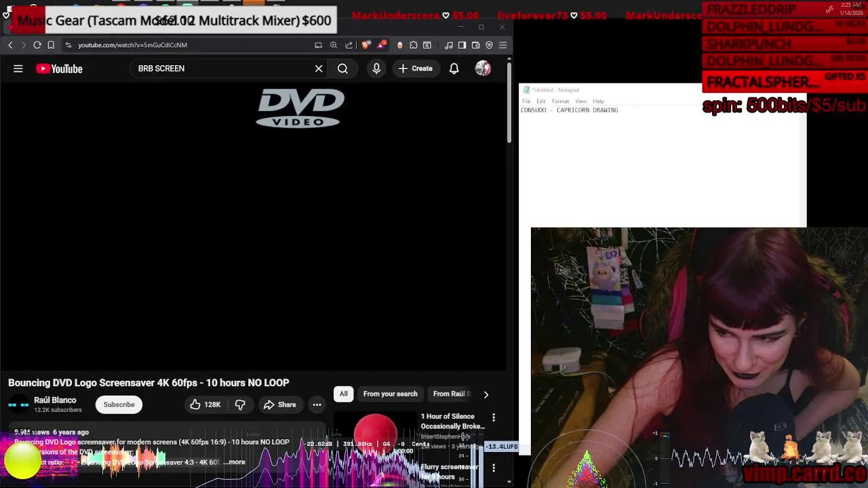Show more filter chips with arrow

tap(486, 394)
